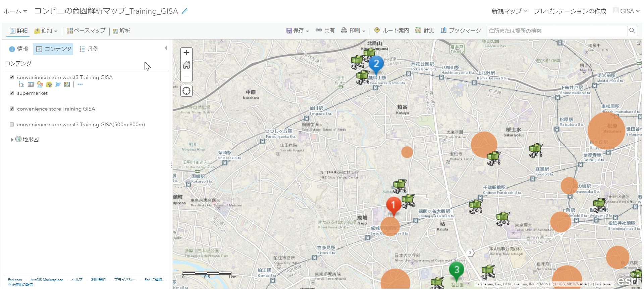Open filter icon for worst3 layer
The image size is (644, 290).
pos(49,84)
